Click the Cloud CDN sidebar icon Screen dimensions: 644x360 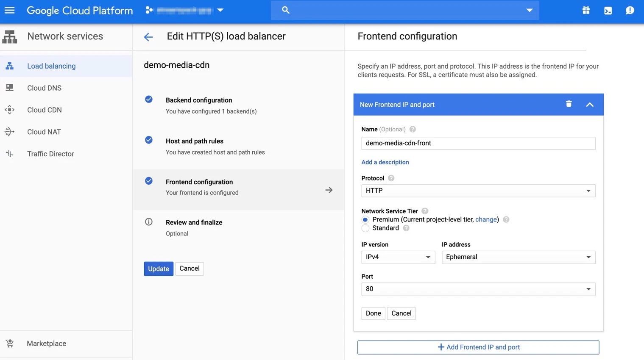tap(9, 110)
